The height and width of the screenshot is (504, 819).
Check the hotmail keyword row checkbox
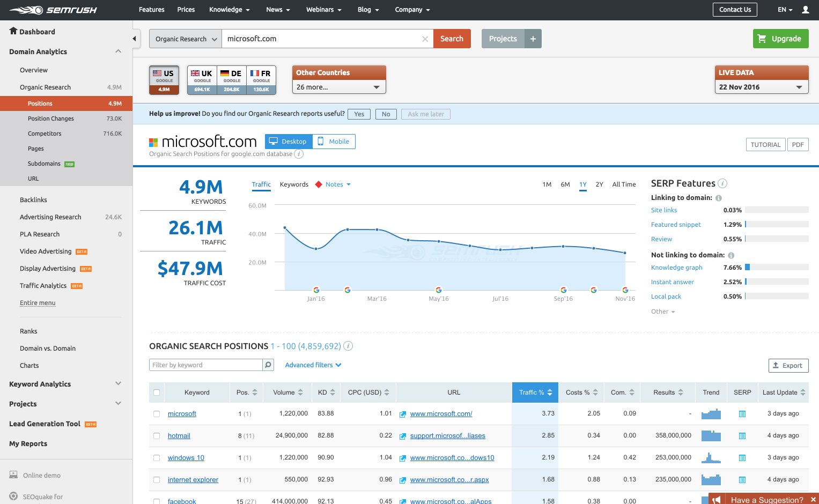click(x=157, y=436)
